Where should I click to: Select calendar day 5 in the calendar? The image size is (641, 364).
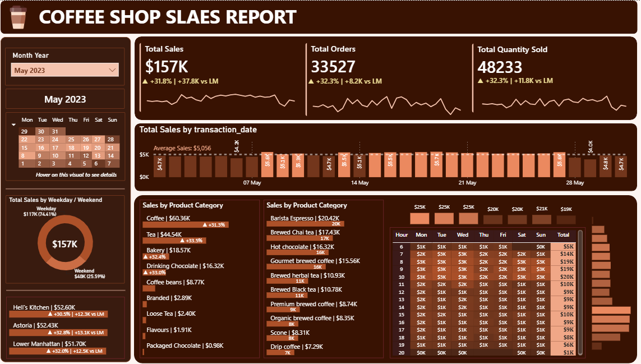85,164
